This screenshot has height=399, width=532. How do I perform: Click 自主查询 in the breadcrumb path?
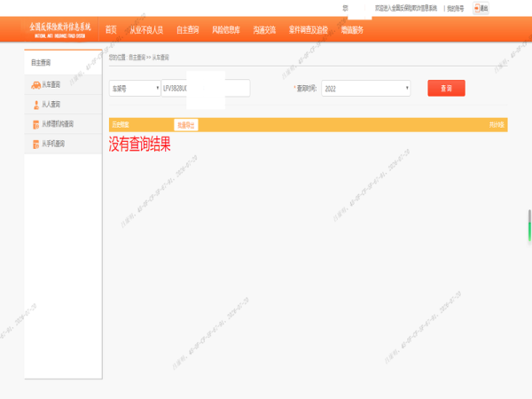pyautogui.click(x=137, y=58)
